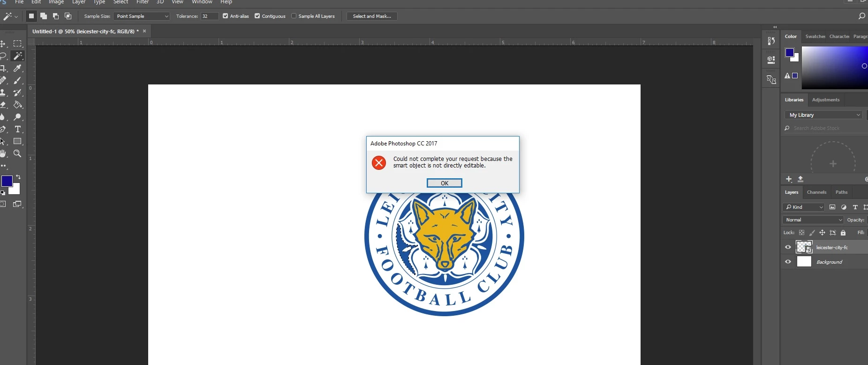Viewport: 868px width, 365px height.
Task: Click in the Tolerance input field
Action: (210, 16)
